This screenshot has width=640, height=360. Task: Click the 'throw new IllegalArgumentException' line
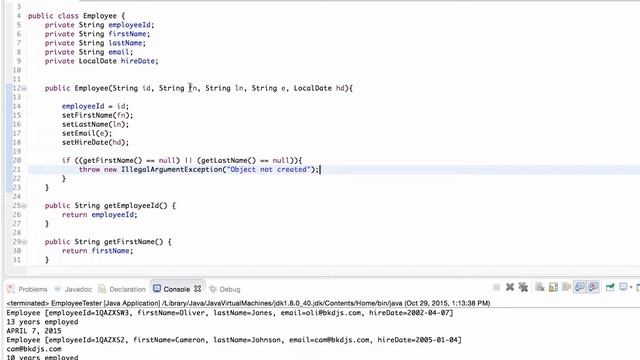[199, 169]
